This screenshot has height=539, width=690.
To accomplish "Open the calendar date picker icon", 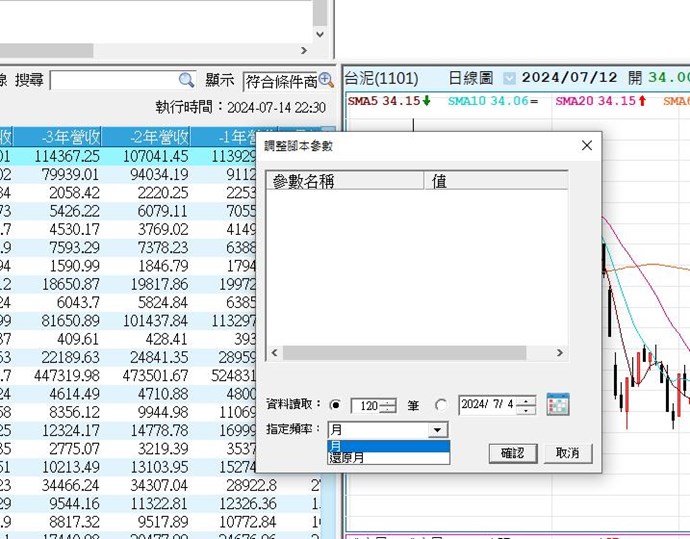I will coord(557,405).
